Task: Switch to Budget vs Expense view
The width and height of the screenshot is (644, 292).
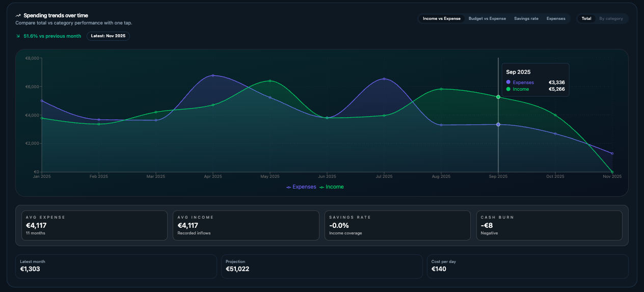Action: point(487,19)
